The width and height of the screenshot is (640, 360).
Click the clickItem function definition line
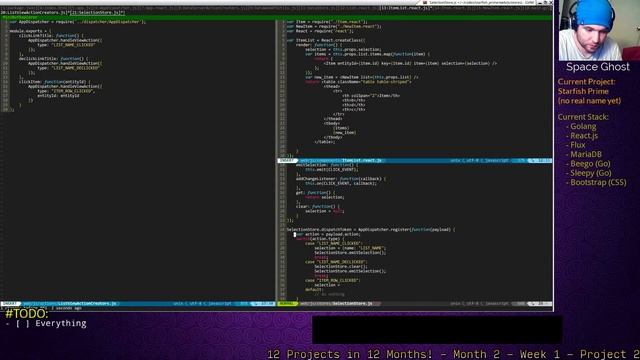54,82
